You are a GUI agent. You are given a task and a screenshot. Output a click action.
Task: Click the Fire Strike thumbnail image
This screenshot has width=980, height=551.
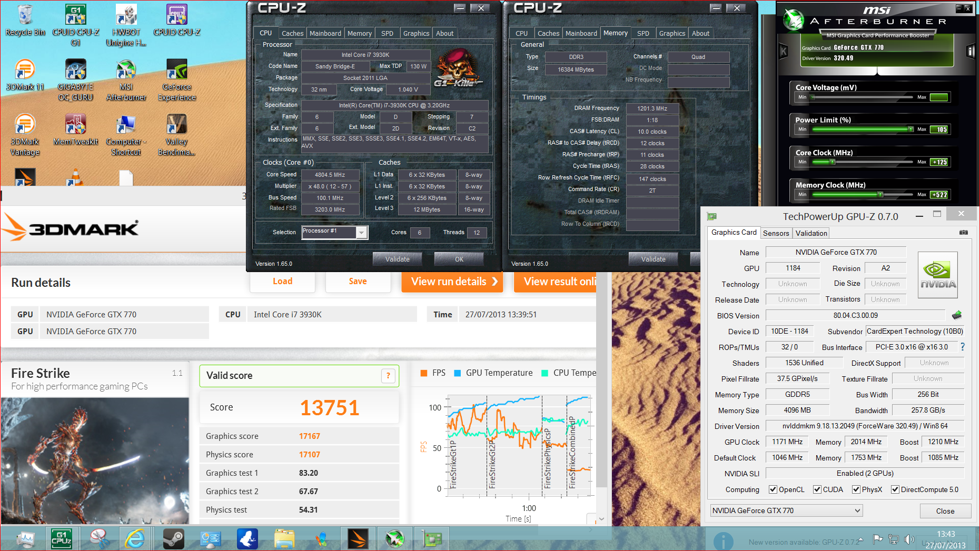pyautogui.click(x=95, y=460)
